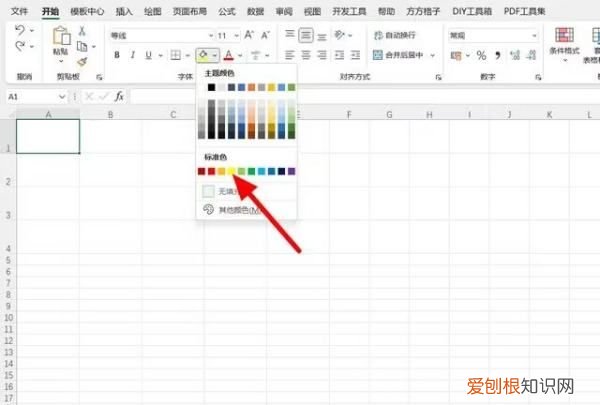The height and width of the screenshot is (405, 600).
Task: Switch to Insert (插入) tab
Action: click(124, 11)
